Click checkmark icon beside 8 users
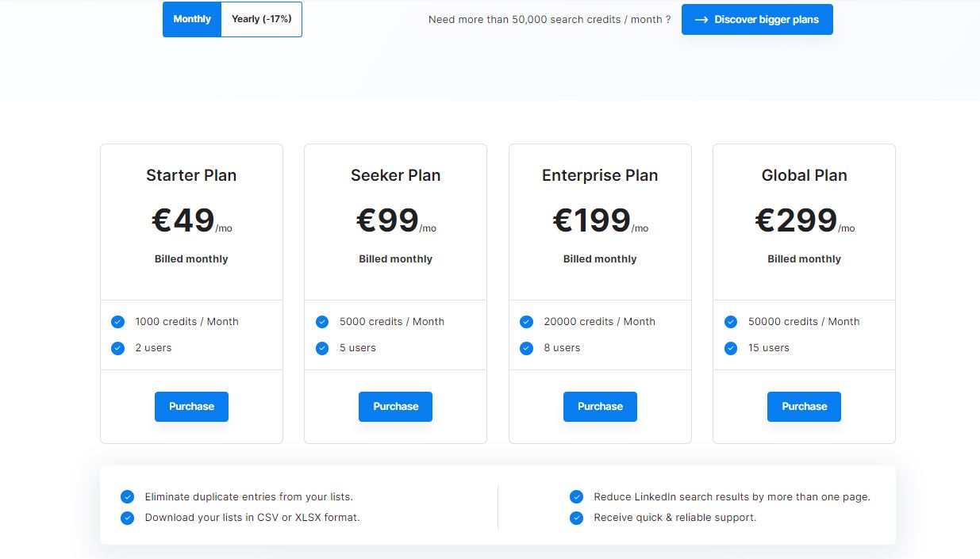Viewport: 980px width, 559px height. 526,348
